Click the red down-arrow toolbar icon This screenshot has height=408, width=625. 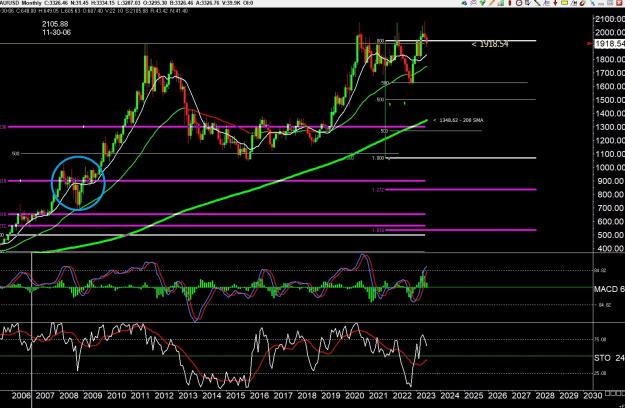pyautogui.click(x=555, y=3)
